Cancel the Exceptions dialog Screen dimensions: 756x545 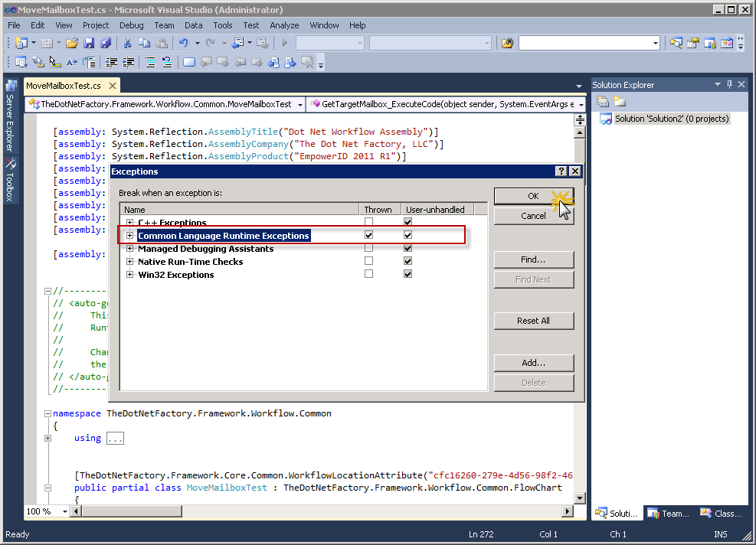pyautogui.click(x=534, y=216)
